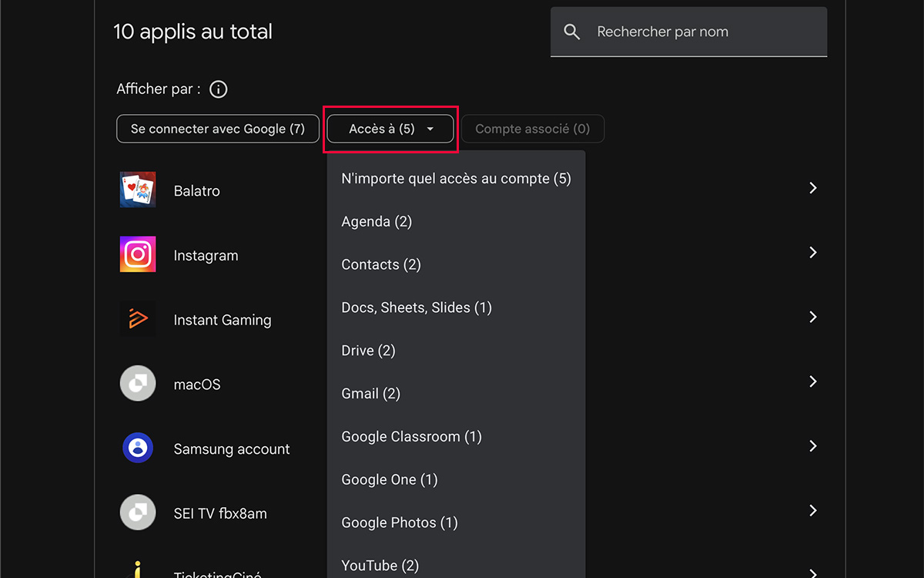This screenshot has height=578, width=924.
Task: Filter by Se connecter avec Google (7)
Action: tap(218, 129)
